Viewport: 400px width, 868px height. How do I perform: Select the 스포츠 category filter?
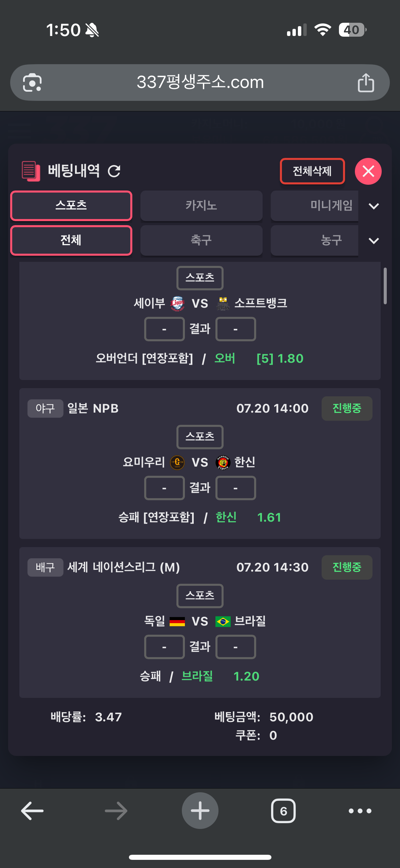(x=71, y=206)
